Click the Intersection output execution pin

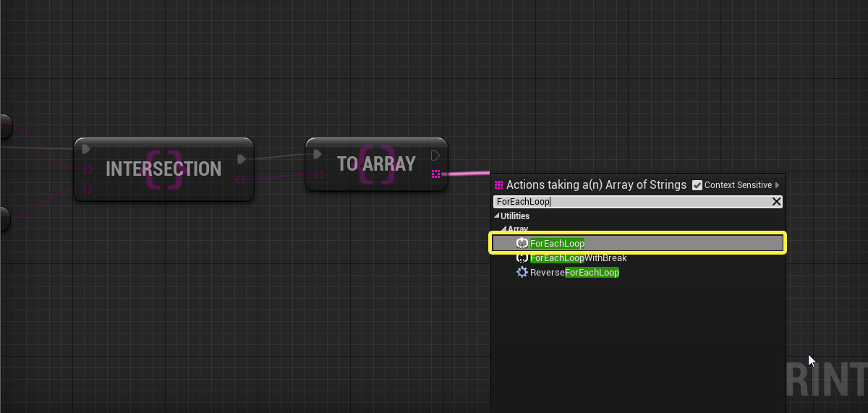(242, 159)
